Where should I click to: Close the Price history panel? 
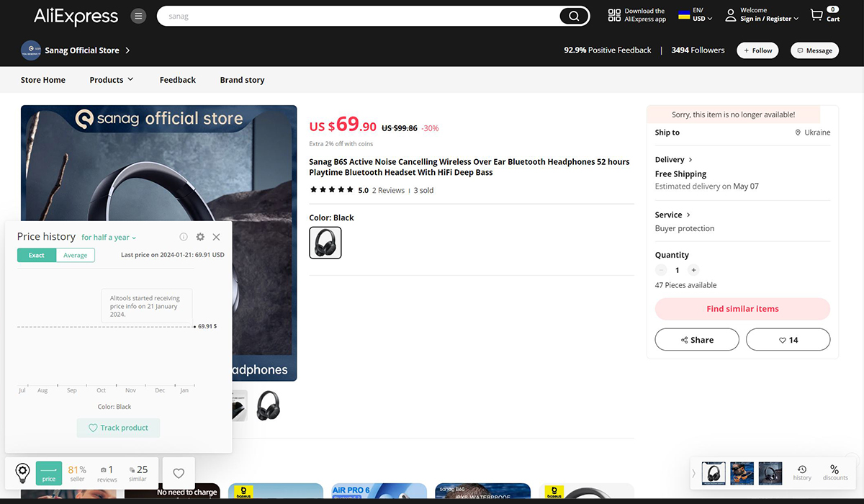point(216,237)
